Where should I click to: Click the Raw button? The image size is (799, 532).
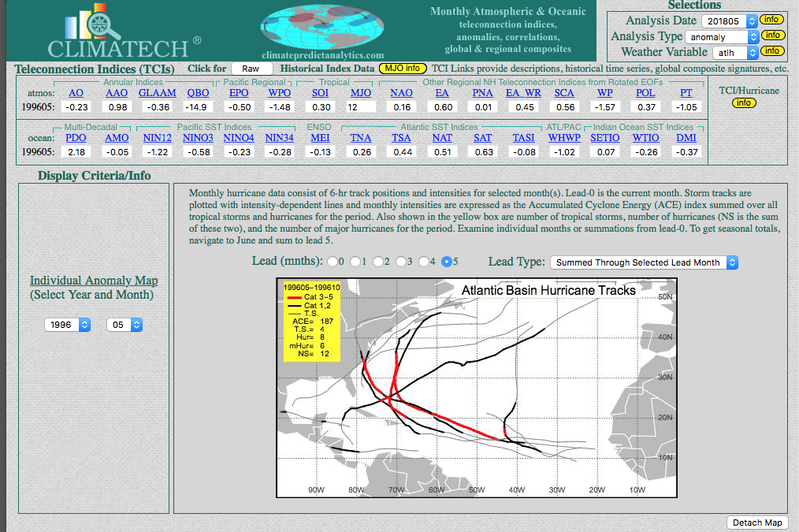point(251,69)
